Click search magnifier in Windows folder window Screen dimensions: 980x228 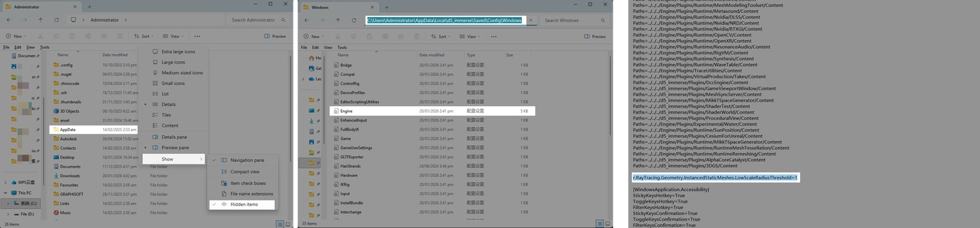[603, 20]
